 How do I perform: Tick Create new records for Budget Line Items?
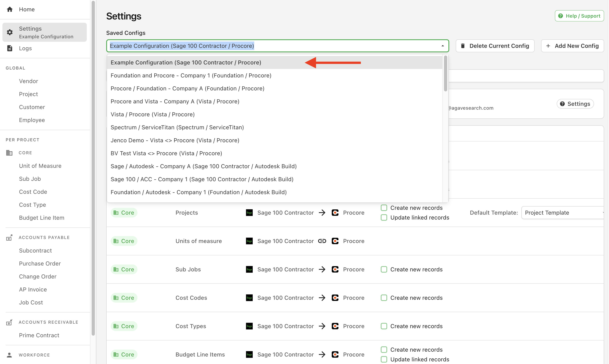tap(384, 350)
